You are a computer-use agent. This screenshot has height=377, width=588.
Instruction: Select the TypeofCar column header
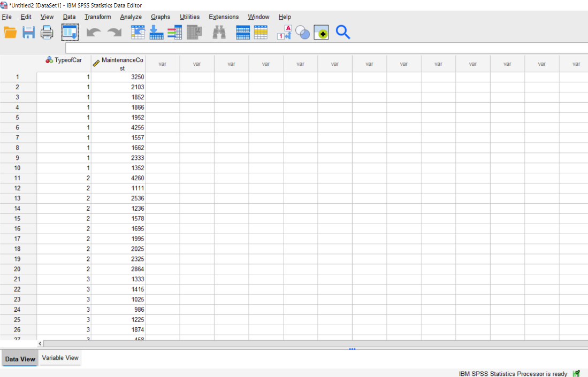point(64,64)
